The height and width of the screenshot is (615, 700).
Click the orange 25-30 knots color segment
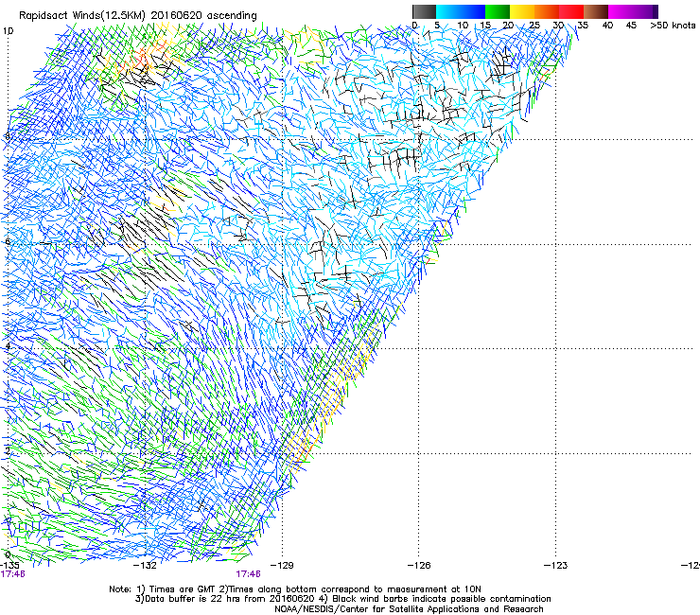click(x=547, y=11)
